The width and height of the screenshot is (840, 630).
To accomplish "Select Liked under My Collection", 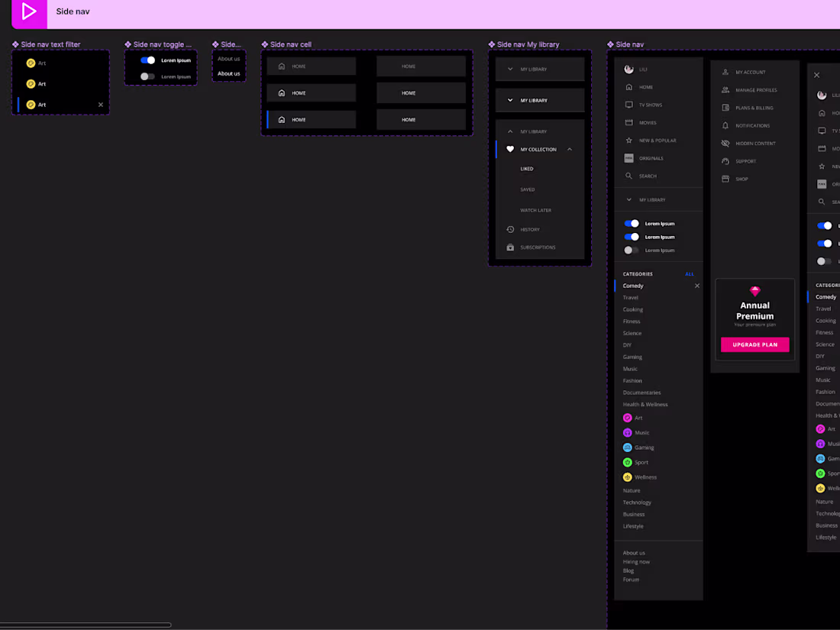I will [527, 169].
